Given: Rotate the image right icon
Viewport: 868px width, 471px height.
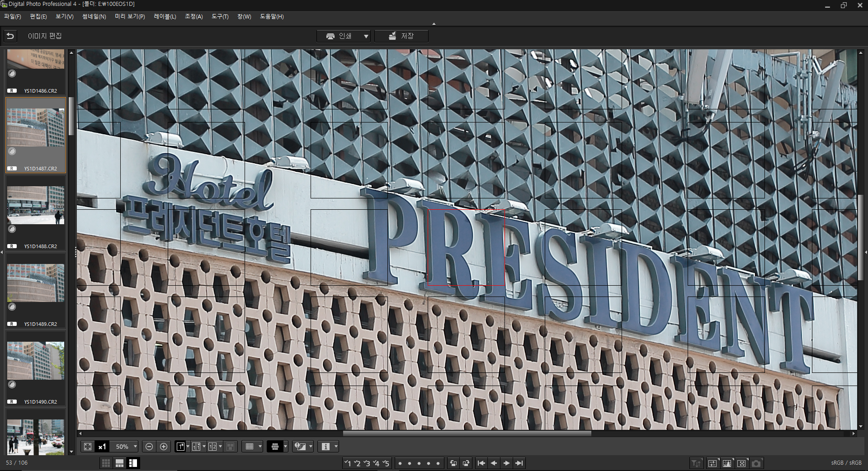Looking at the screenshot, I should tap(466, 463).
